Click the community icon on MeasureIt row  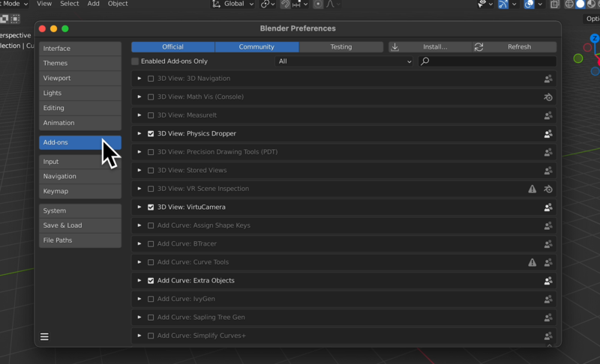coord(548,115)
